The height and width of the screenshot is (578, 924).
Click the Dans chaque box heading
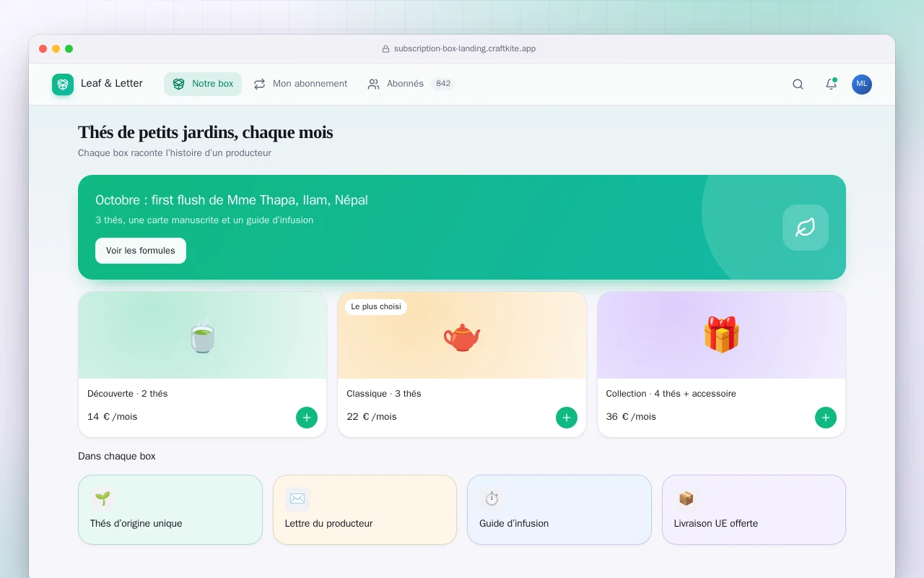(117, 457)
